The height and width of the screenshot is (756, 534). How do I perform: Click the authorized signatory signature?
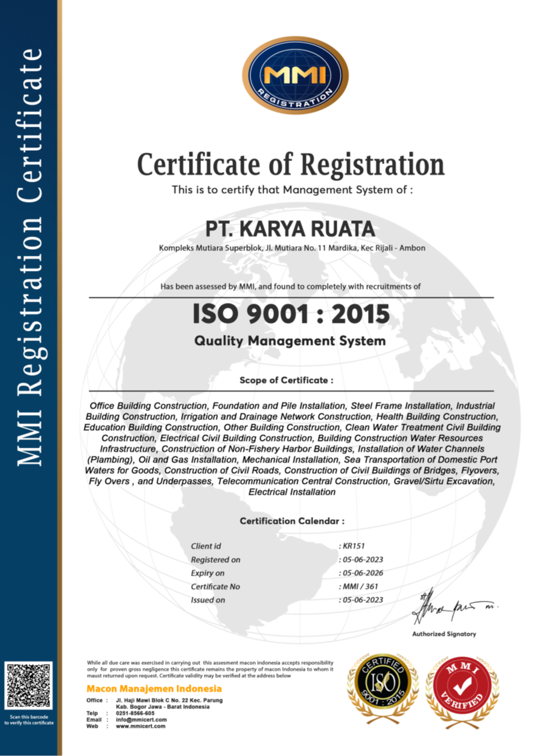456,607
